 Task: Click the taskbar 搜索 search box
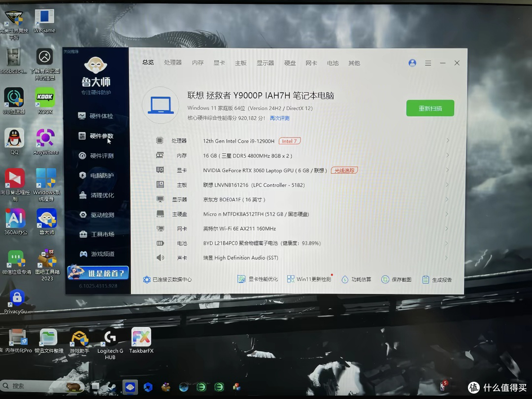coord(42,386)
